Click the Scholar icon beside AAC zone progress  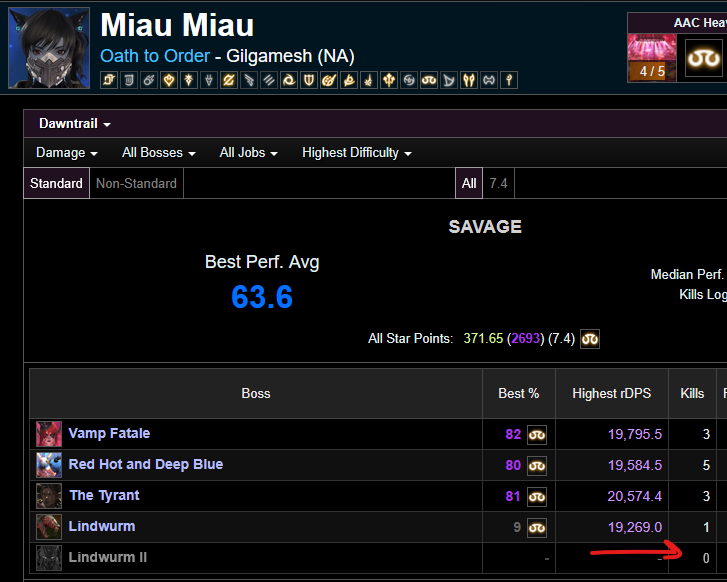pyautogui.click(x=704, y=58)
